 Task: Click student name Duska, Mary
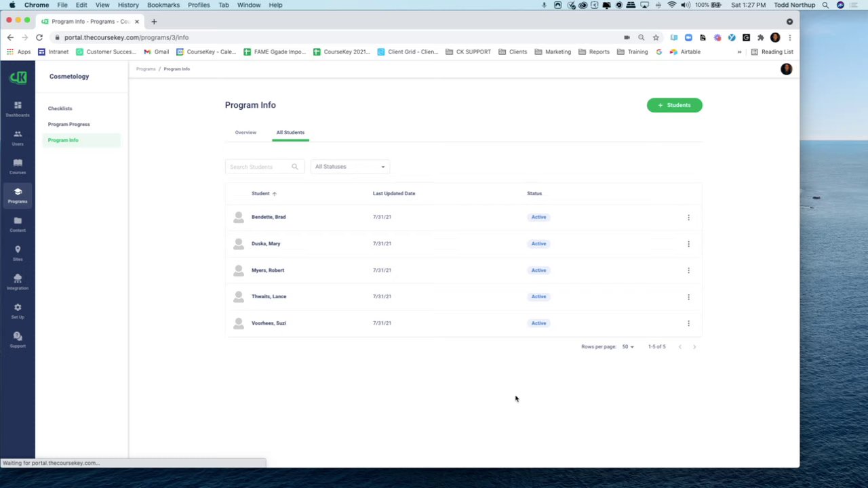pos(266,243)
